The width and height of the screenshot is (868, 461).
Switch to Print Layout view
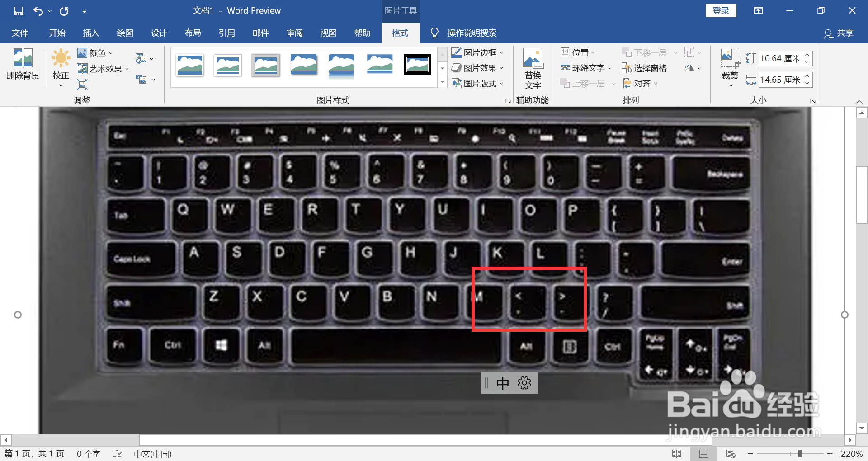coord(703,453)
